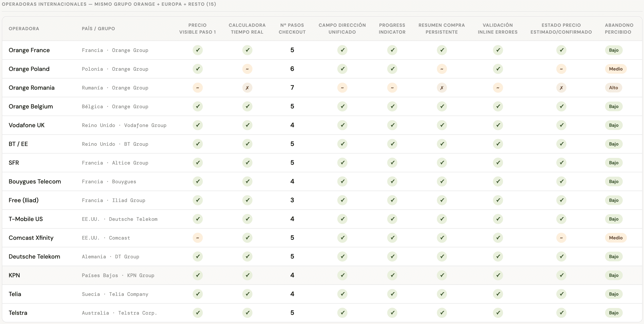Click Orange Romania's tilde icon under Validación Inline Errores

[498, 87]
